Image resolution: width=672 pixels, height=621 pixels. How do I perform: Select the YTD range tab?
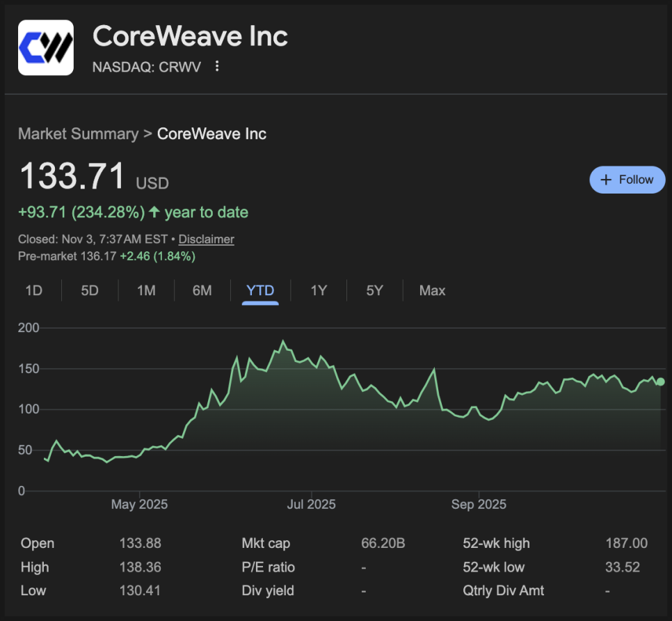click(260, 290)
